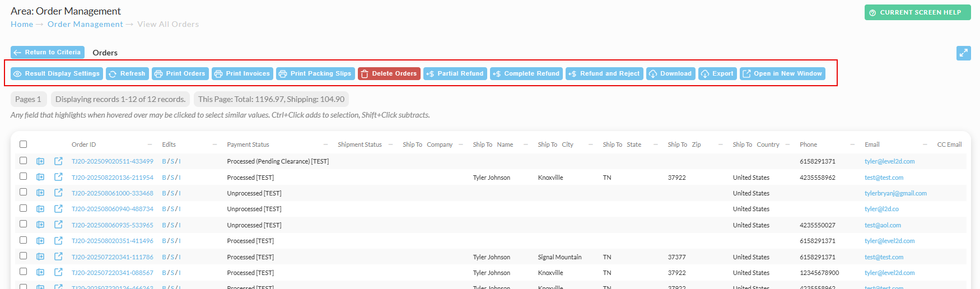
Task: Open order TJ20-202507220341-111786 in new window icon
Action: pyautogui.click(x=58, y=257)
